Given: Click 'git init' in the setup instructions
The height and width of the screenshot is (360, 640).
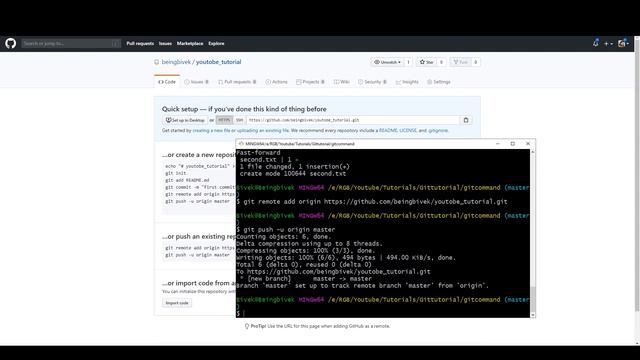Looking at the screenshot, I should tap(176, 173).
